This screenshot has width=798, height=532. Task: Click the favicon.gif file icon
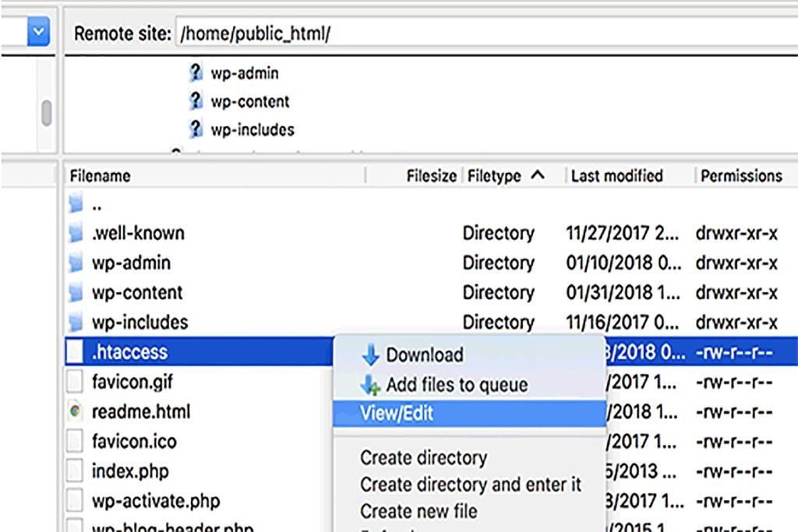[75, 382]
